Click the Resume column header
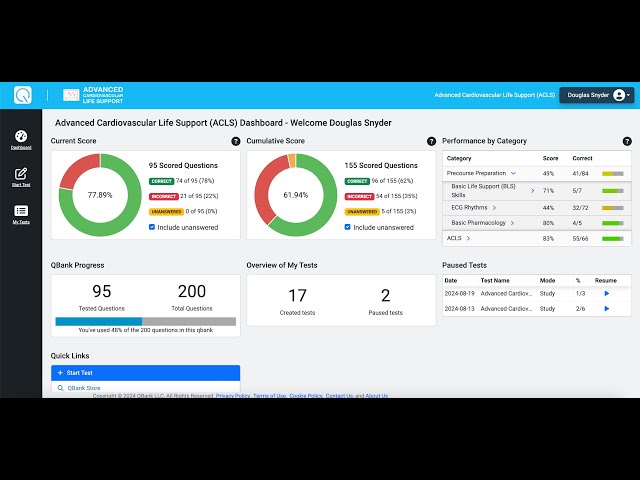This screenshot has width=640, height=480. tap(606, 280)
